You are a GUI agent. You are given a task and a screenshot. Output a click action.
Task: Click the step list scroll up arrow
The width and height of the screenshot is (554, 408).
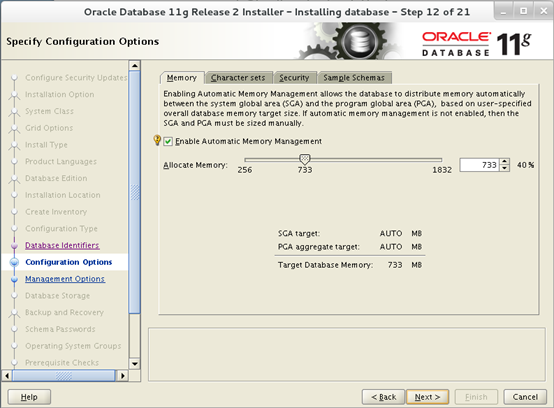135,66
